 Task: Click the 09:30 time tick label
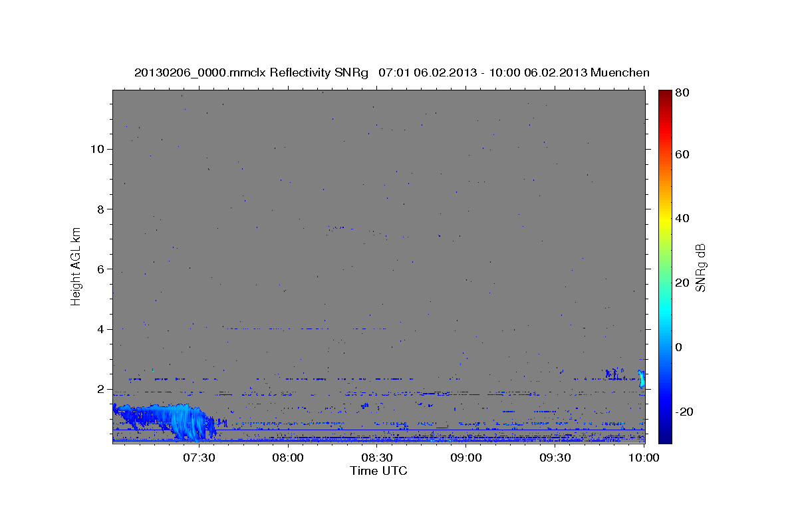555,458
